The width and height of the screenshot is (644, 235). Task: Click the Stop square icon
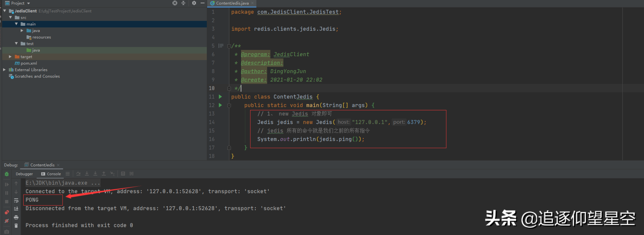(x=7, y=202)
